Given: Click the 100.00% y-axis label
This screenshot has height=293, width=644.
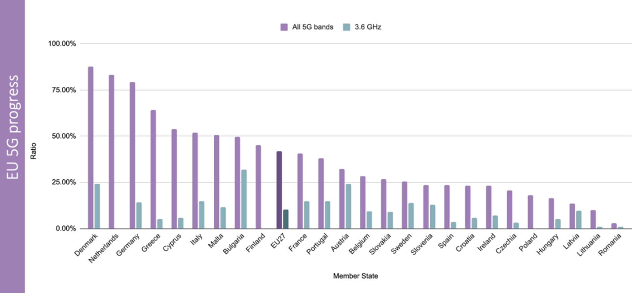Looking at the screenshot, I should (x=62, y=44).
